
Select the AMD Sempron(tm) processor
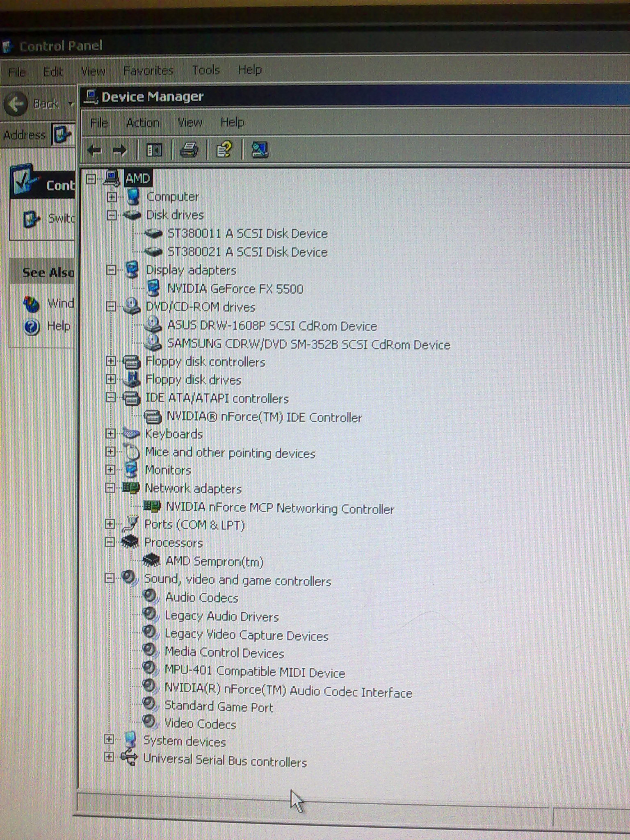point(215,561)
